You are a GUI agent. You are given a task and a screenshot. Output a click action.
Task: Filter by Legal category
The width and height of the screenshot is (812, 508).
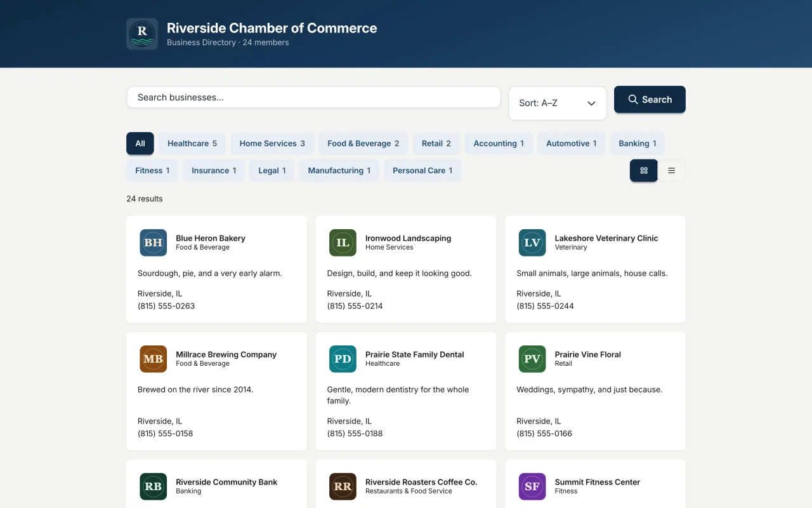pos(272,171)
